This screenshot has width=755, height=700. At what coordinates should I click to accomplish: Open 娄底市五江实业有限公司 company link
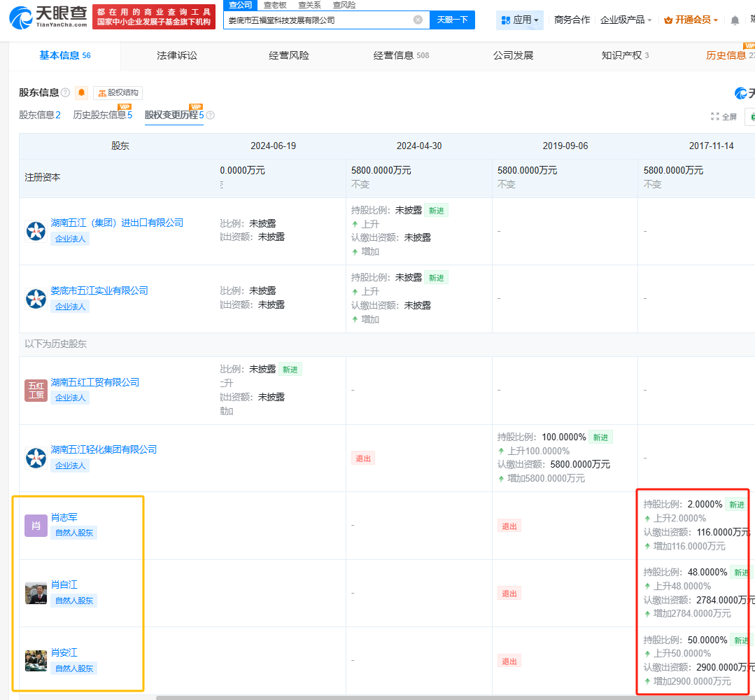[x=99, y=290]
